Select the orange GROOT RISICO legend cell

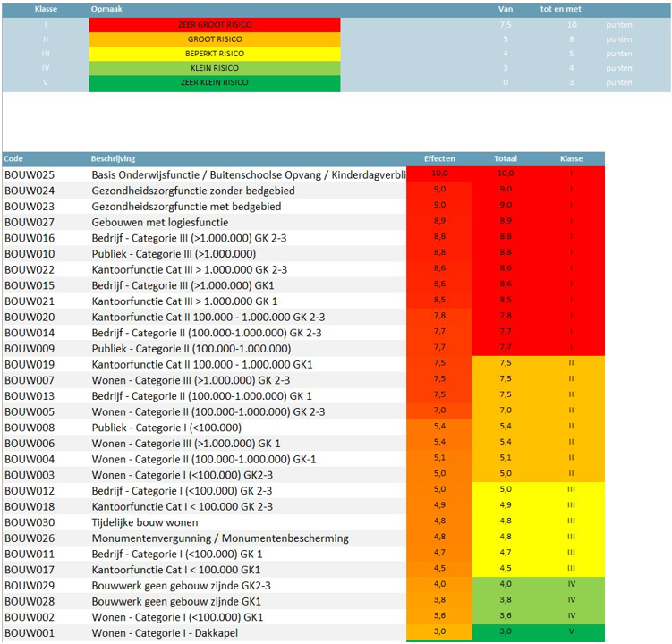(x=215, y=39)
